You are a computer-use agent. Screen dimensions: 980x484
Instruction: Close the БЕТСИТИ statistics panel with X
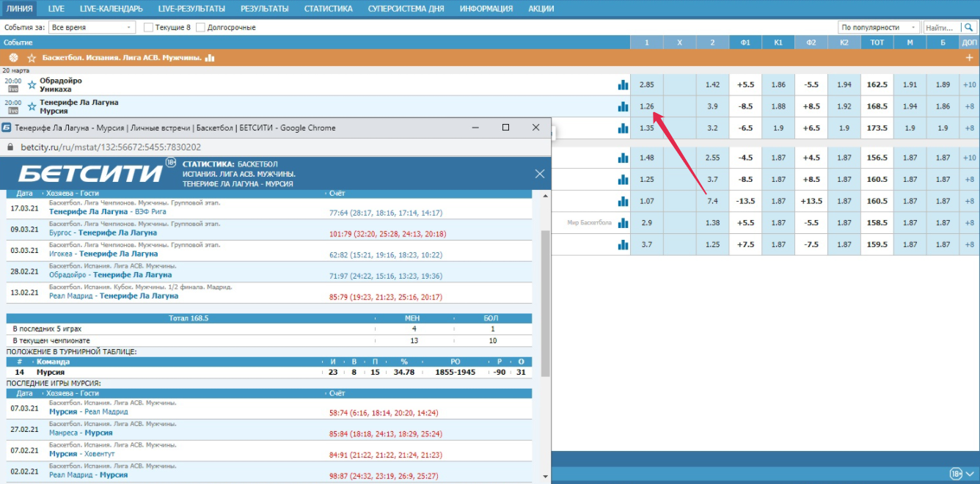pyautogui.click(x=540, y=174)
